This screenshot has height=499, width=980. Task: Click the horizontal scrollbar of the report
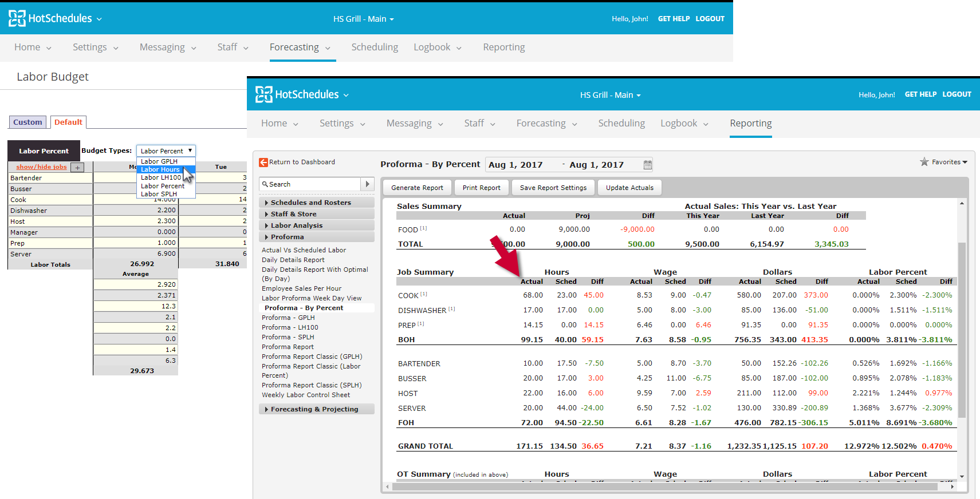(x=664, y=486)
